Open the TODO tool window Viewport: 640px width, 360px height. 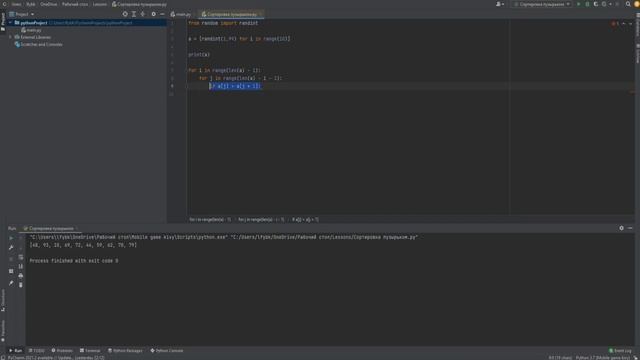tap(37, 351)
